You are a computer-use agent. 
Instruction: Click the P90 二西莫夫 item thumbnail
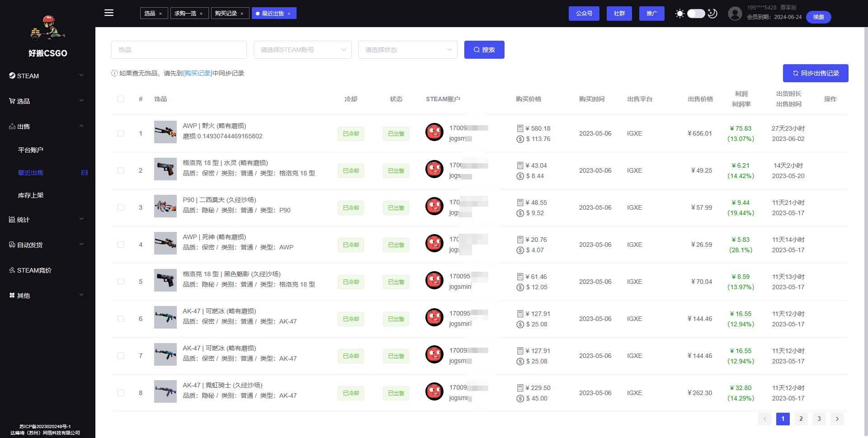(x=165, y=206)
